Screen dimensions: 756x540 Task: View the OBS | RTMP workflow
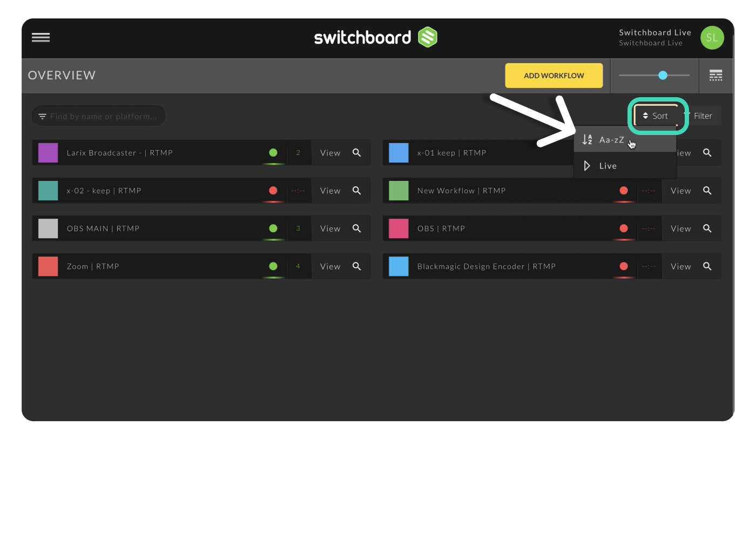tap(680, 228)
